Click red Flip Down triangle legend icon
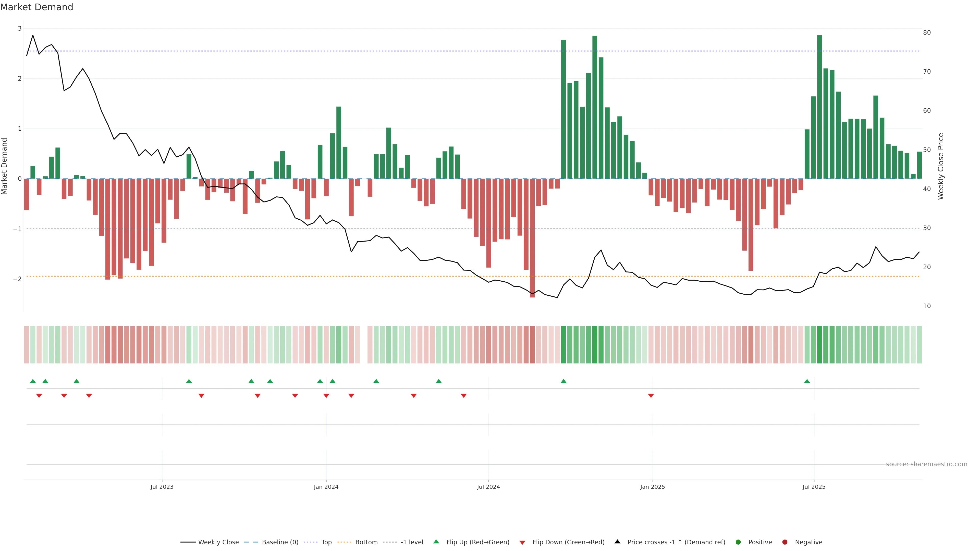 pos(522,542)
